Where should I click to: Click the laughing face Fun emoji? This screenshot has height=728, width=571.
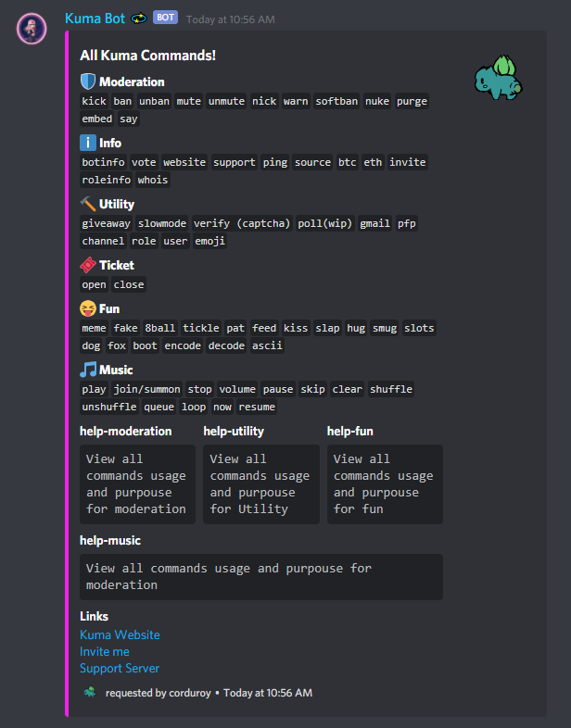click(x=88, y=308)
